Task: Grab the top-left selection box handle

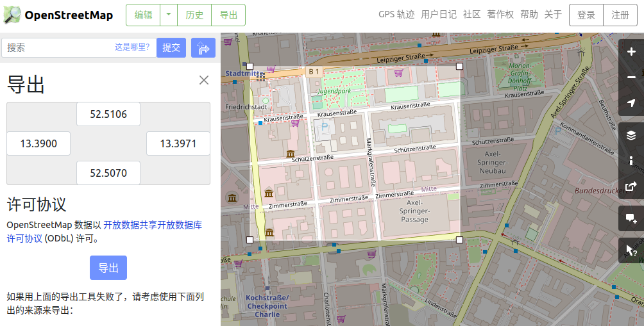Action: [250, 67]
